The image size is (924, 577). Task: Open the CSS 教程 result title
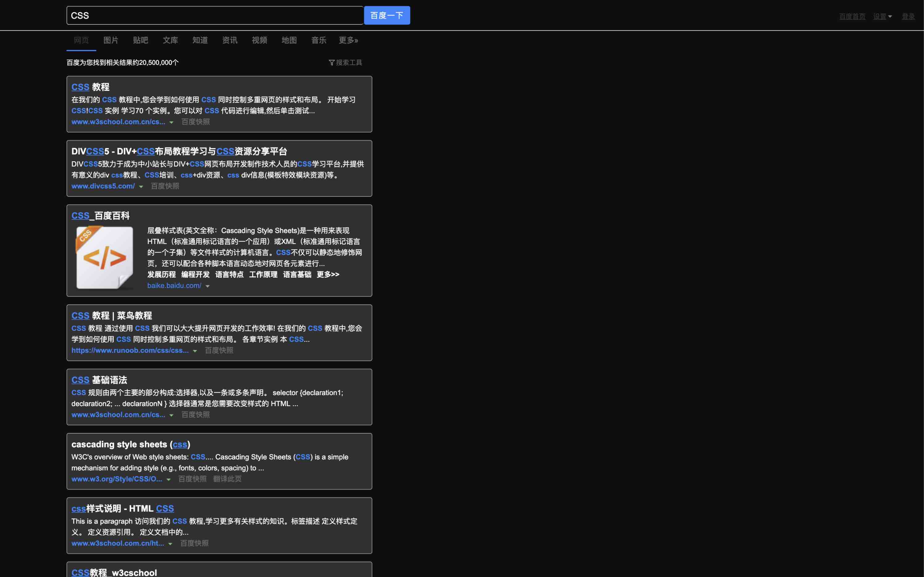coord(90,87)
